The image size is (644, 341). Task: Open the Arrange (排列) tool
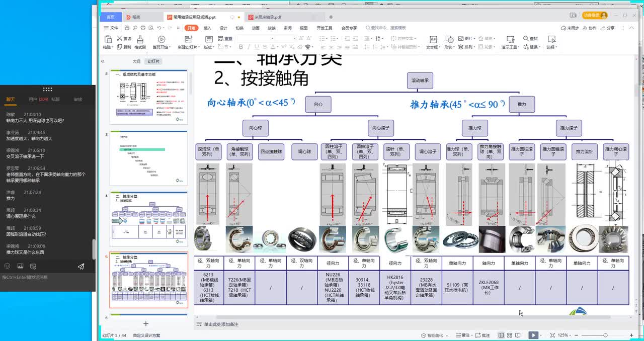[466, 47]
